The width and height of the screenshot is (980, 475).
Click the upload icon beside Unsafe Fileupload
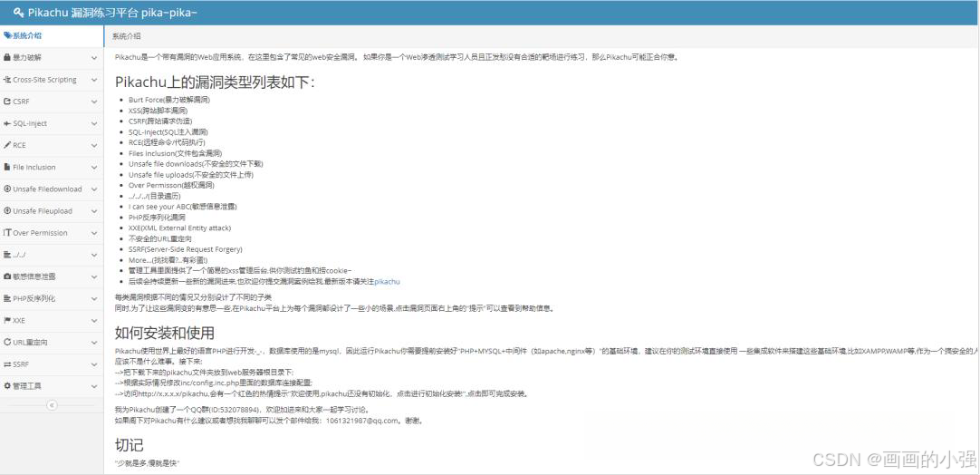tap(7, 211)
